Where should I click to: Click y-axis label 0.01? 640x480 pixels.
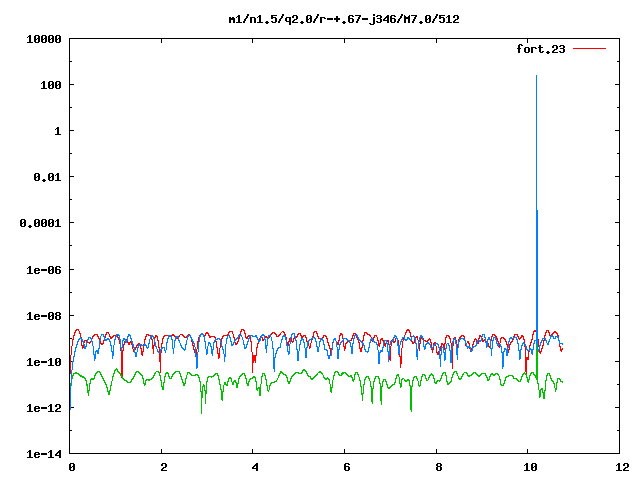tap(47, 177)
